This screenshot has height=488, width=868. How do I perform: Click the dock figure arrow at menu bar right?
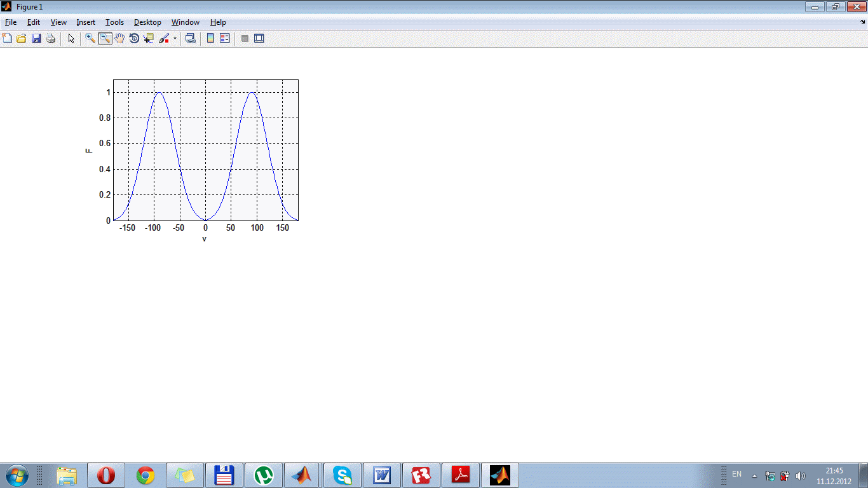click(862, 22)
